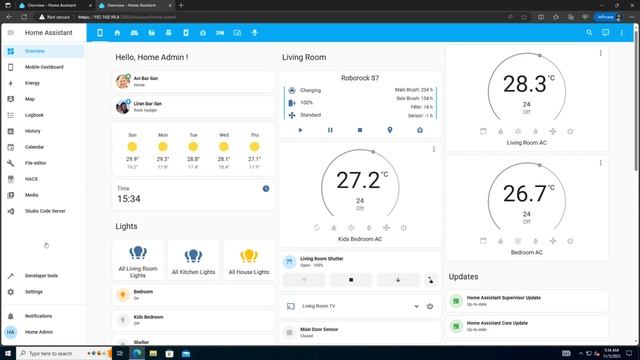Toggle All Living Room Lights
Screen dimensions: 640x360
(138, 260)
